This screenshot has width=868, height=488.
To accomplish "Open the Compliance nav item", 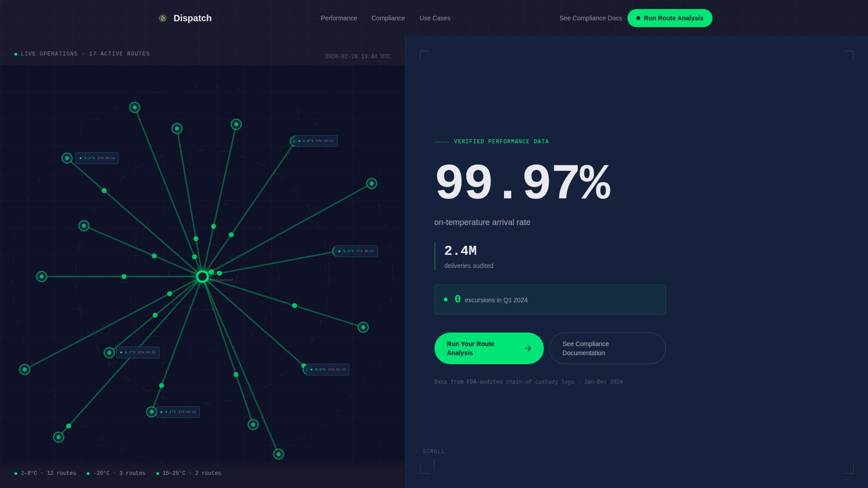I will point(388,18).
